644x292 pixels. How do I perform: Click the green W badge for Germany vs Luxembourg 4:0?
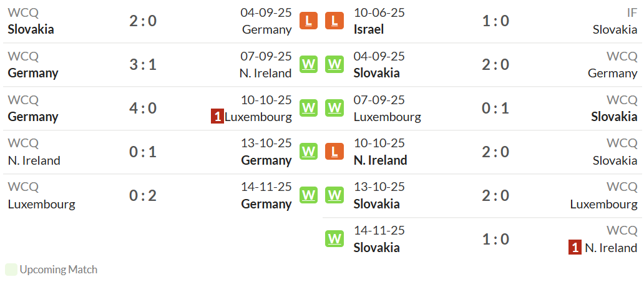(x=308, y=108)
